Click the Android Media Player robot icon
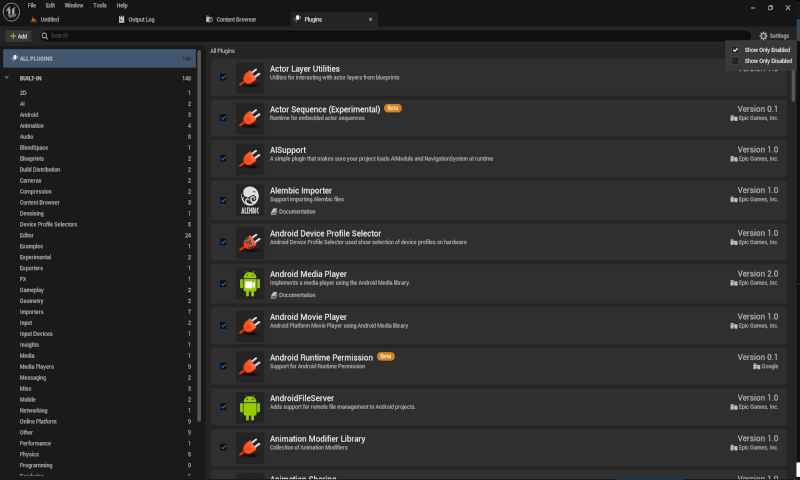800x480 pixels. (250, 284)
